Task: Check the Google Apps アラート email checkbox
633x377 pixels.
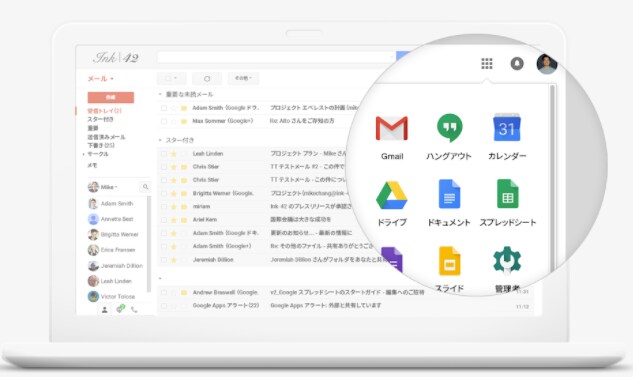Action: pyautogui.click(x=163, y=306)
